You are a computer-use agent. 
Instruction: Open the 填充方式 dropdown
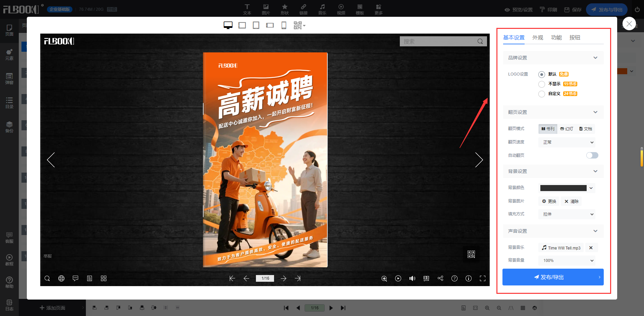pyautogui.click(x=567, y=214)
